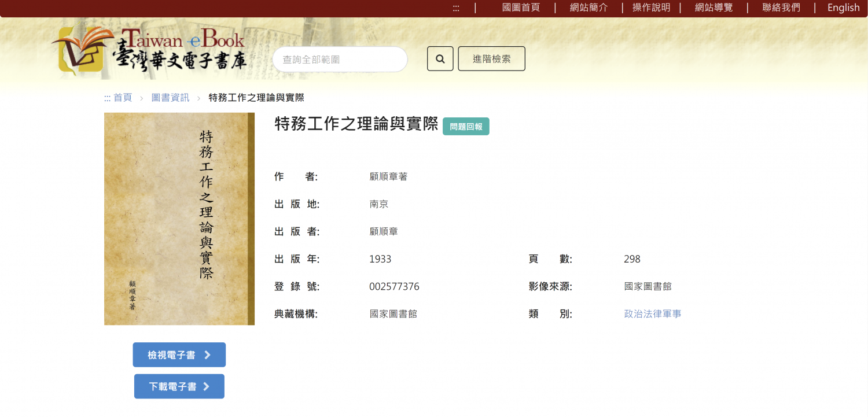Switch the site to English
The width and height of the screenshot is (868, 417).
843,8
